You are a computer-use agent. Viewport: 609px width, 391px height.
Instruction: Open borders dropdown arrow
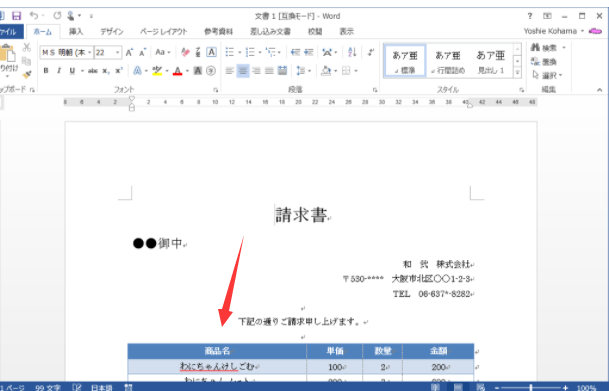tap(356, 71)
